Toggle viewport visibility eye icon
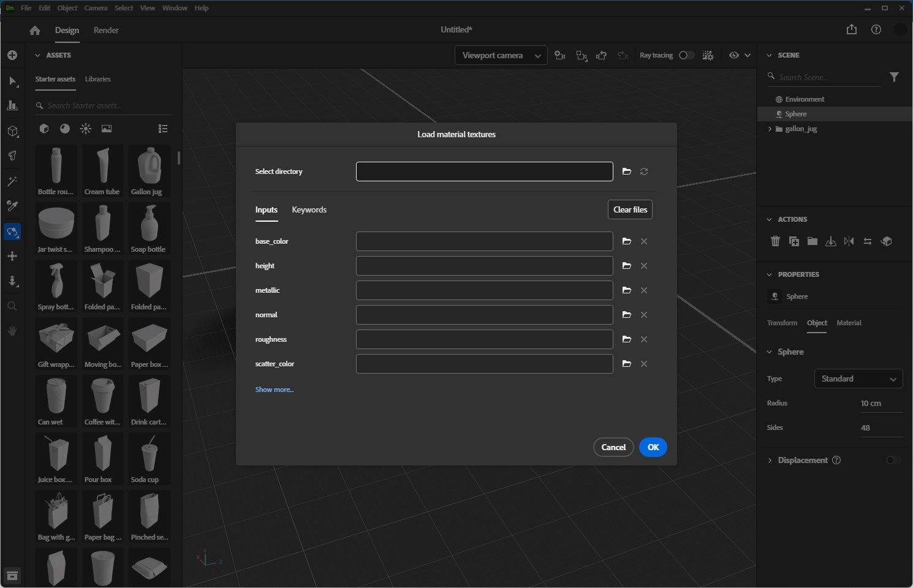 point(734,55)
